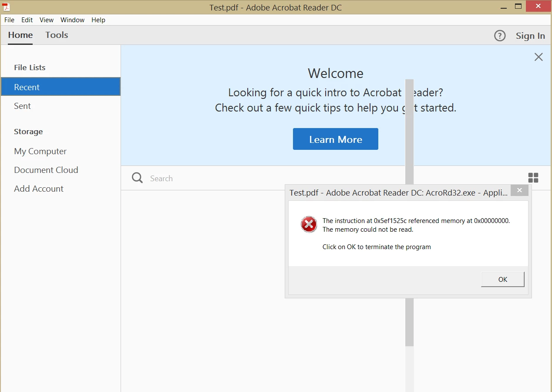This screenshot has width=552, height=392.
Task: Open the Edit menu
Action: coord(27,20)
